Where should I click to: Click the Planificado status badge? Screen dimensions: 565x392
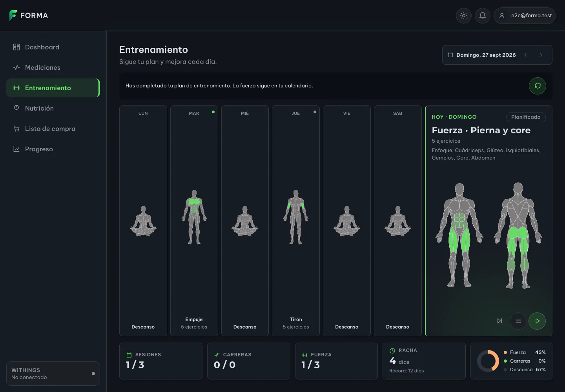tap(526, 117)
